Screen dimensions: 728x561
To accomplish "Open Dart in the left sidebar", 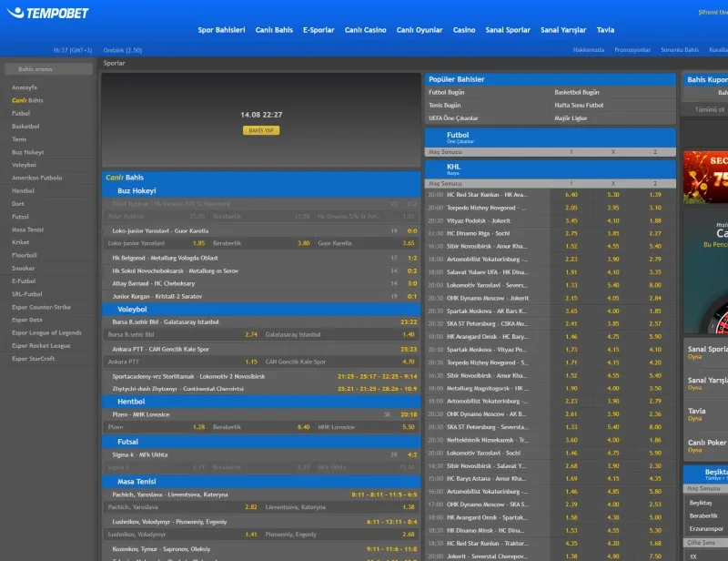I will pyautogui.click(x=17, y=204).
